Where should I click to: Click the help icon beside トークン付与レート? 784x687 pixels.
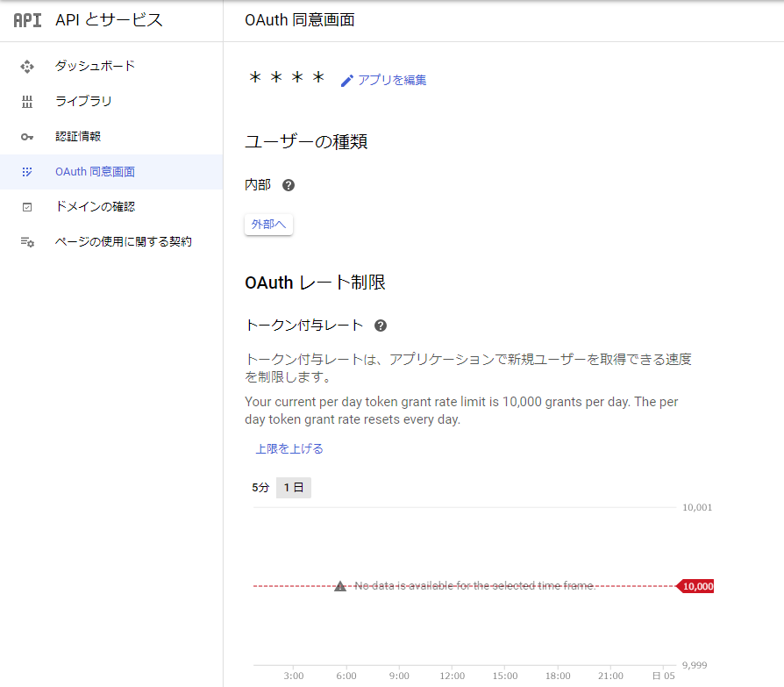(x=381, y=325)
